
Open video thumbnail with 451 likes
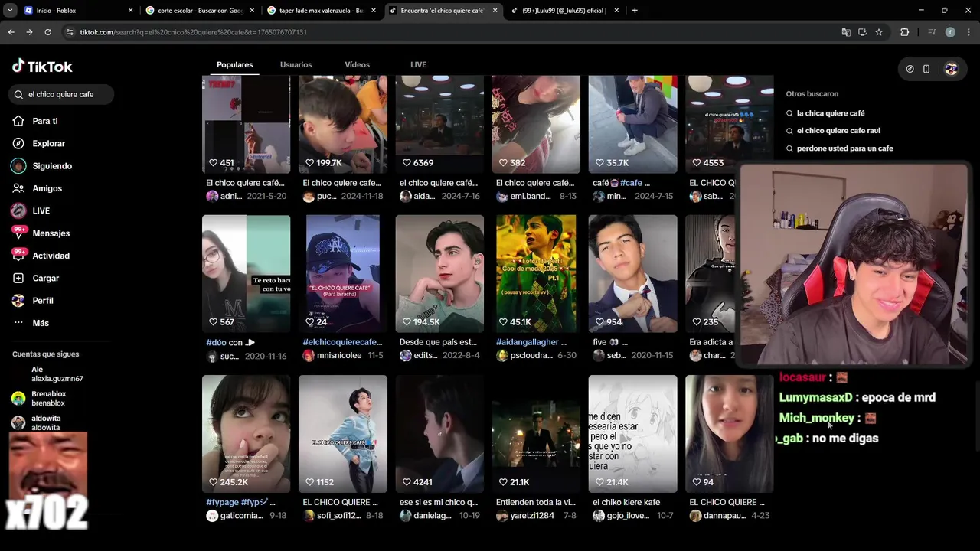point(246,124)
